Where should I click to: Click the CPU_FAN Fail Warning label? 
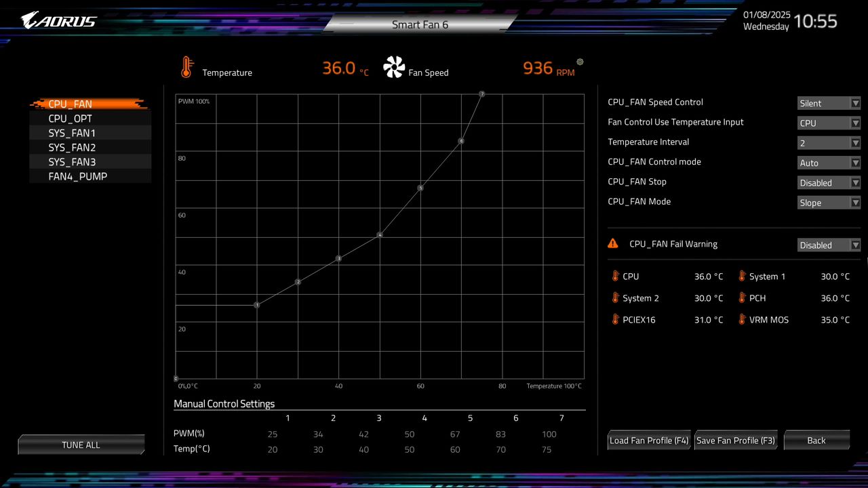tap(673, 244)
